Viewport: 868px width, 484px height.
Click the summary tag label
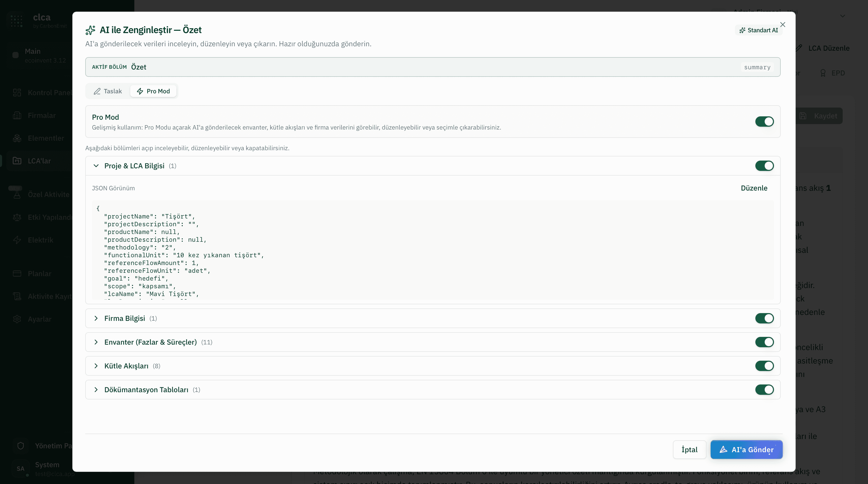click(757, 67)
